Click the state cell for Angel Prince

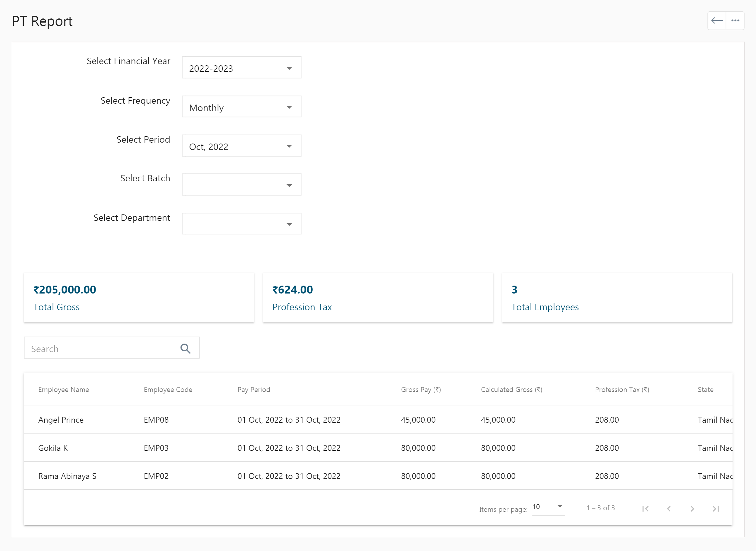715,420
